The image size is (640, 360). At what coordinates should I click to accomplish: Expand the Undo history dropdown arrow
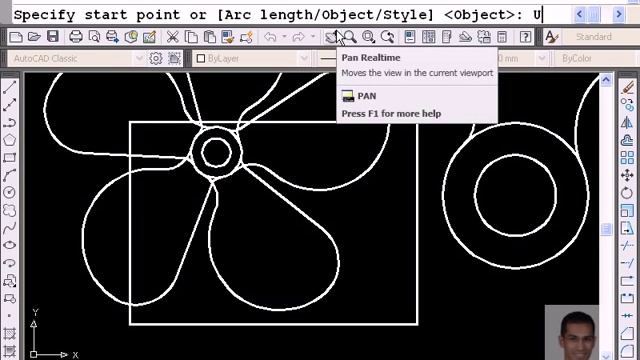point(284,37)
